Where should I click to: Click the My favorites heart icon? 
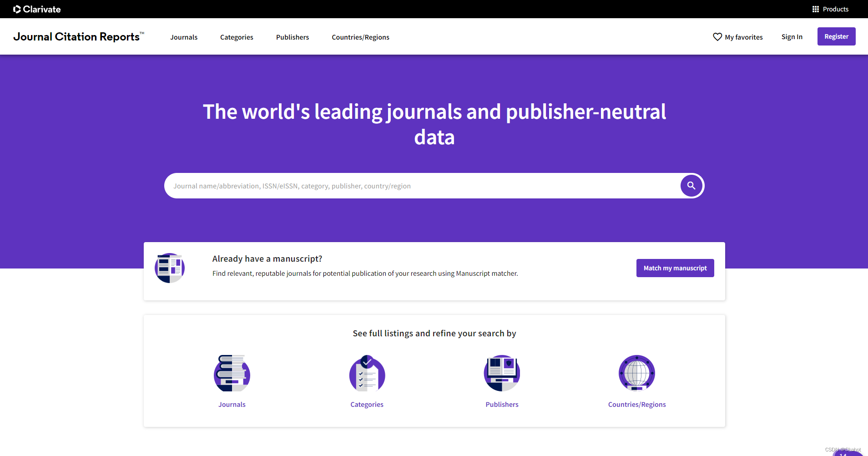717,37
